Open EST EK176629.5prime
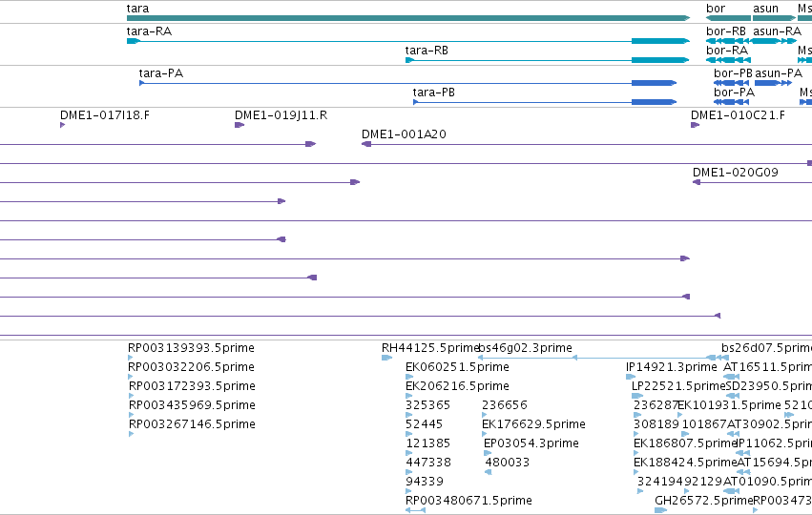The height and width of the screenshot is (515, 812). 533,423
